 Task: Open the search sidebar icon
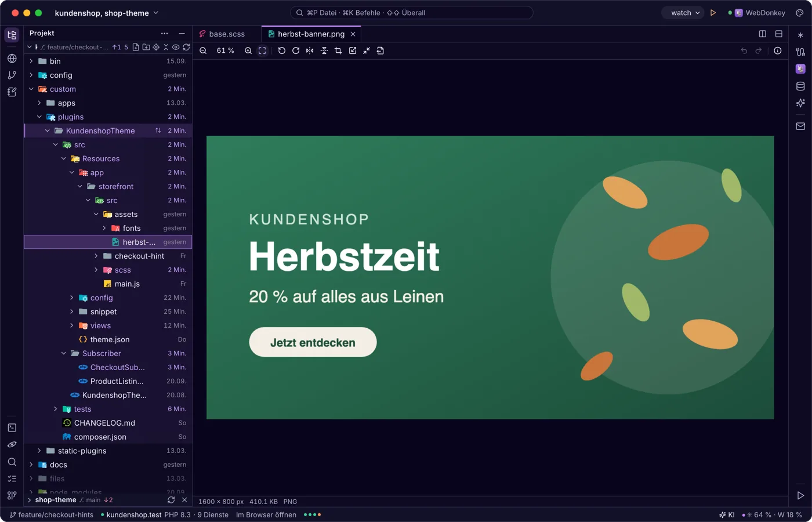(x=12, y=462)
